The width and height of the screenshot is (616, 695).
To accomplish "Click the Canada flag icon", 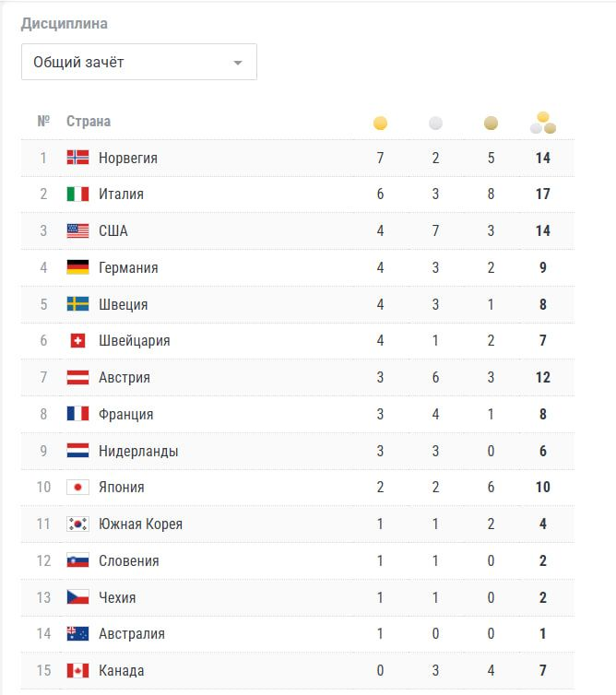I will tap(77, 671).
